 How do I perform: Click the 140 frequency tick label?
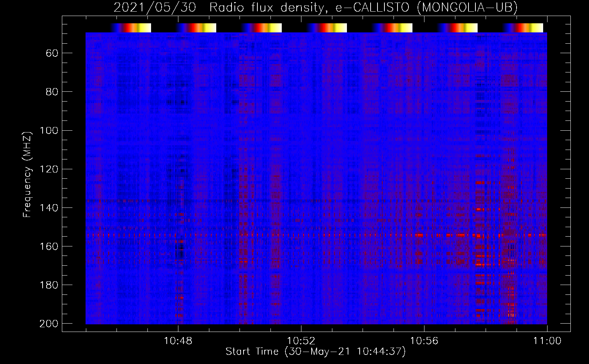49,207
